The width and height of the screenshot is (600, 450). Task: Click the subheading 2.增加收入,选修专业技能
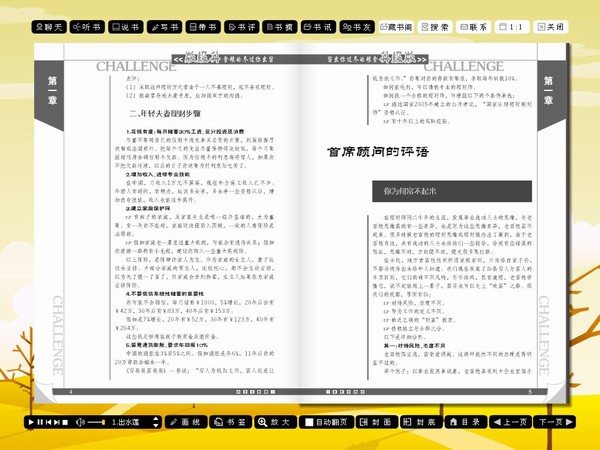coord(158,174)
